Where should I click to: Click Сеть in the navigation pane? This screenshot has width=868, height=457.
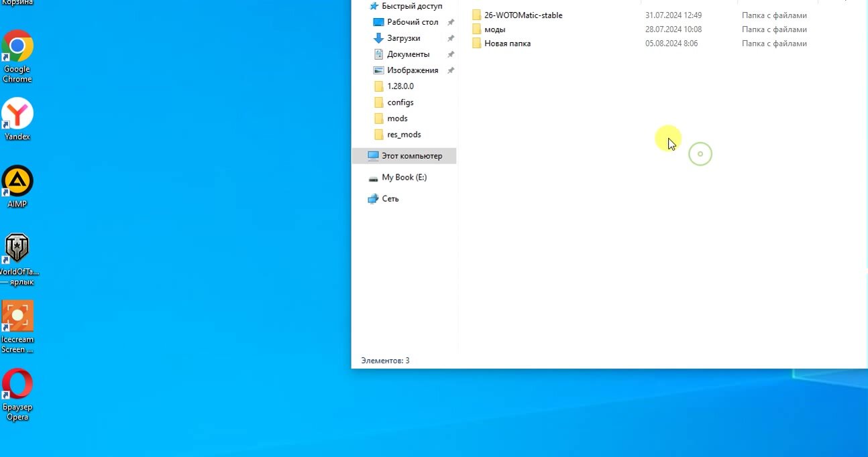coord(390,199)
